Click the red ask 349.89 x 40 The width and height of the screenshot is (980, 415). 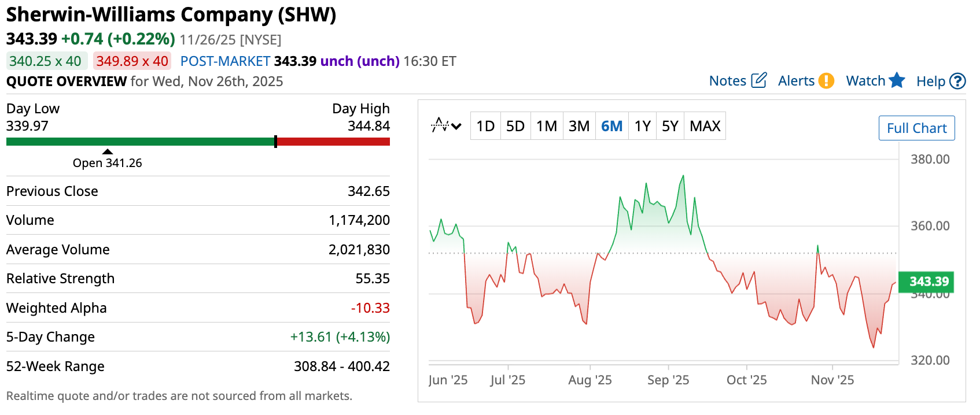point(132,61)
